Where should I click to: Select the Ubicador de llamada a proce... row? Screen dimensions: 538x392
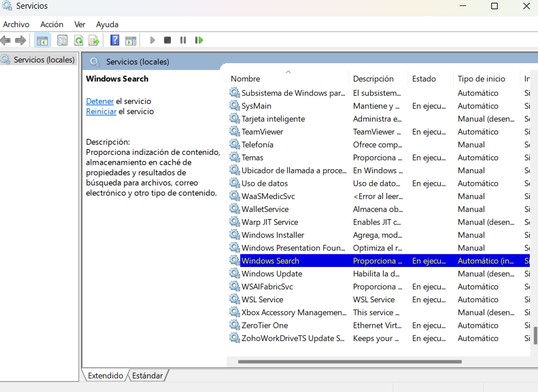click(379, 171)
